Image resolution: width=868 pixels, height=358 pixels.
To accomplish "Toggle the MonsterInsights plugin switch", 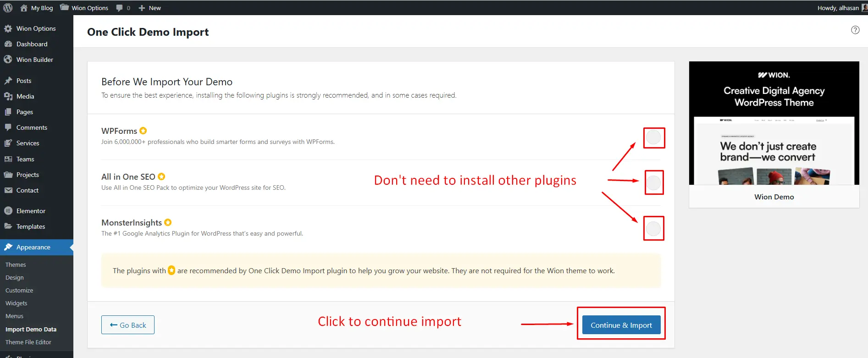I will (x=653, y=229).
